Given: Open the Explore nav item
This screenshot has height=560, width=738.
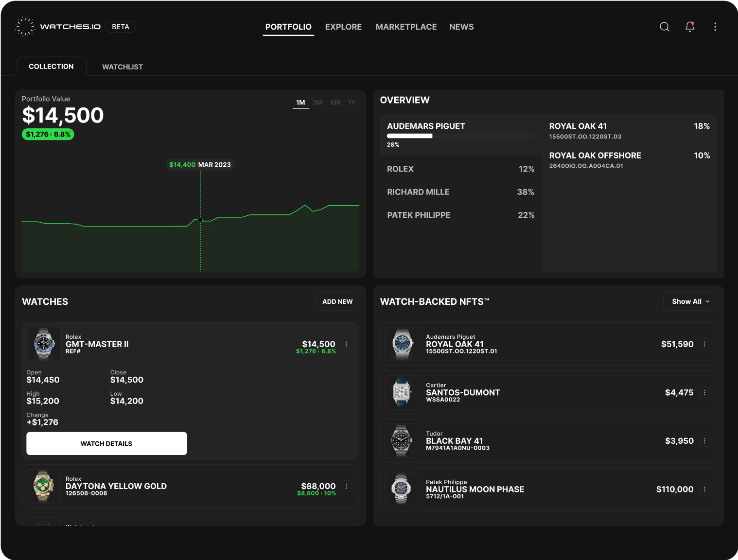Looking at the screenshot, I should click(343, 27).
